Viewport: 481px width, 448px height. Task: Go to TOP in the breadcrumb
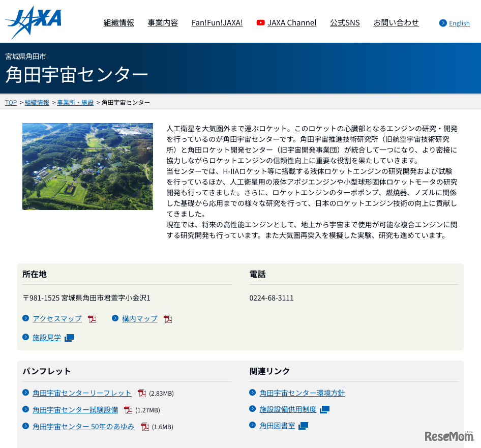tap(11, 103)
